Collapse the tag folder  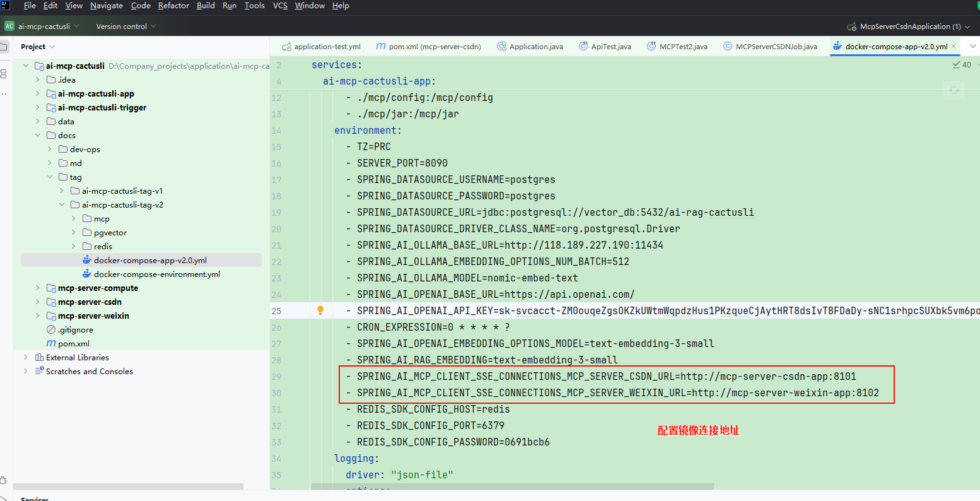[50, 177]
